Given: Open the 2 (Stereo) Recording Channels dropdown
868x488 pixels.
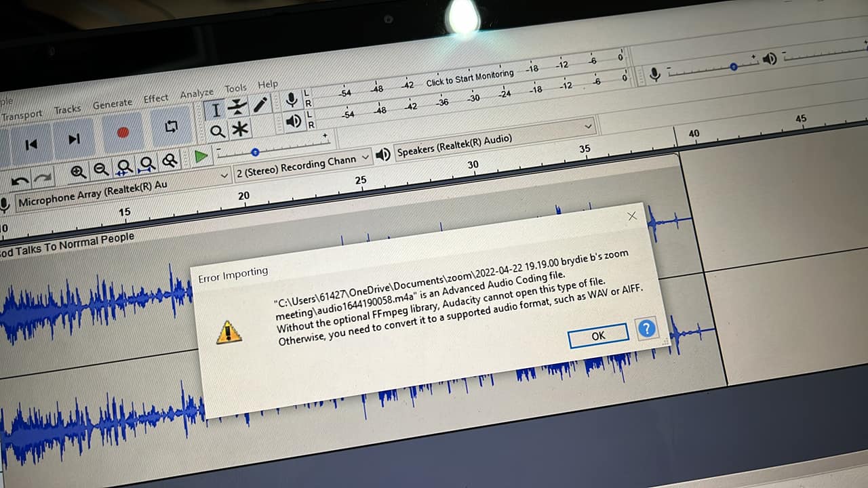Looking at the screenshot, I should coord(303,164).
